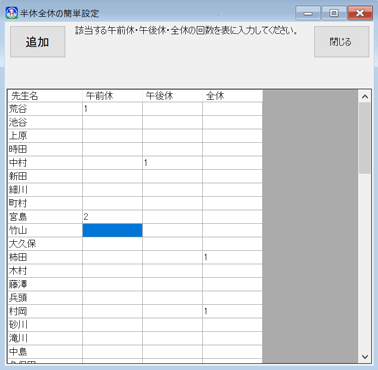Click the empty 午前休 cell for 中島
Screen dimensions: 378x370
pyautogui.click(x=112, y=352)
